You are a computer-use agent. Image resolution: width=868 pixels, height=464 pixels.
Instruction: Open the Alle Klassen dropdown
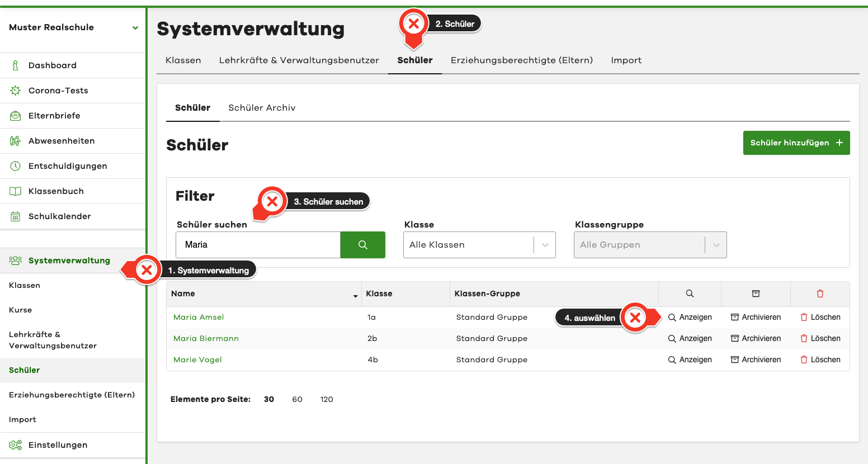click(x=479, y=245)
